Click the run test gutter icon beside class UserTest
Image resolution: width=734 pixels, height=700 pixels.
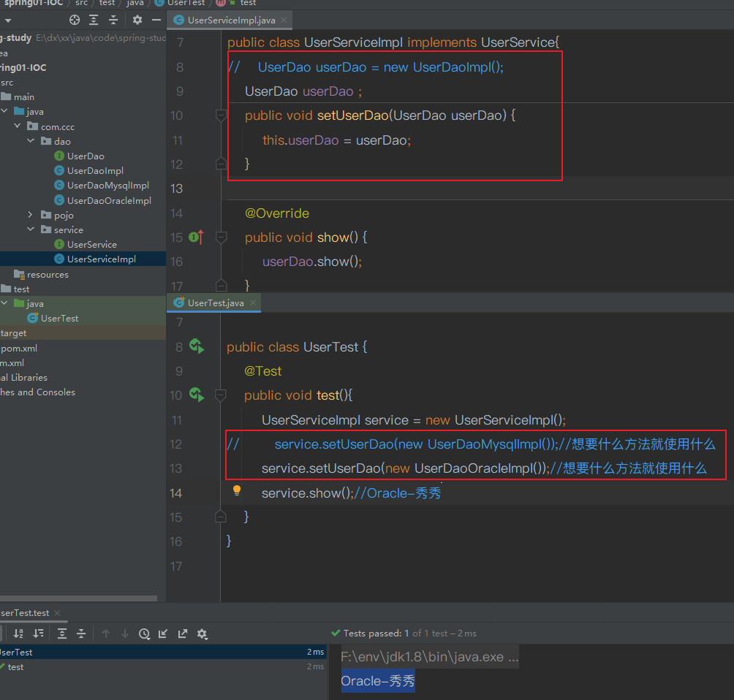pos(197,346)
